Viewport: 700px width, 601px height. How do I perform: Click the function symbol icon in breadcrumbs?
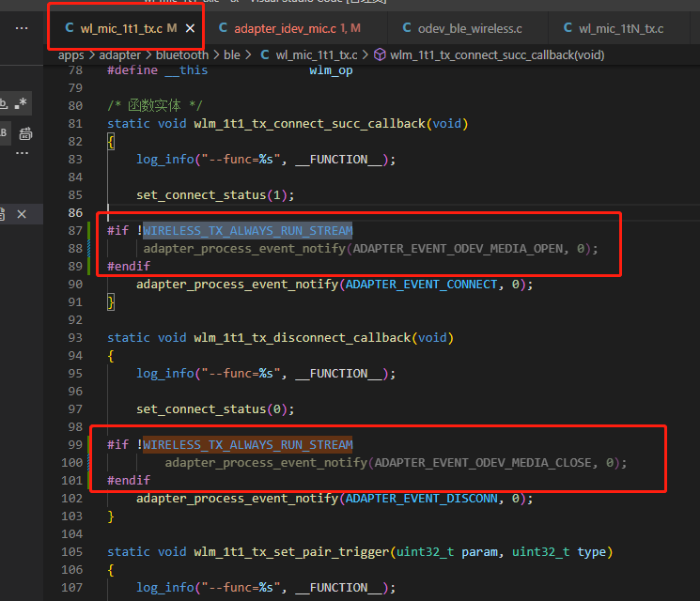[380, 54]
